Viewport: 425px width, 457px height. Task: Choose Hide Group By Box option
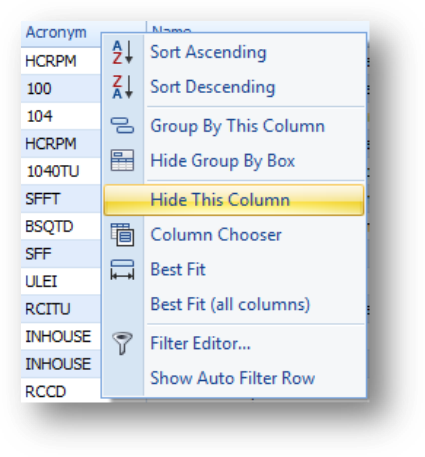coord(223,161)
